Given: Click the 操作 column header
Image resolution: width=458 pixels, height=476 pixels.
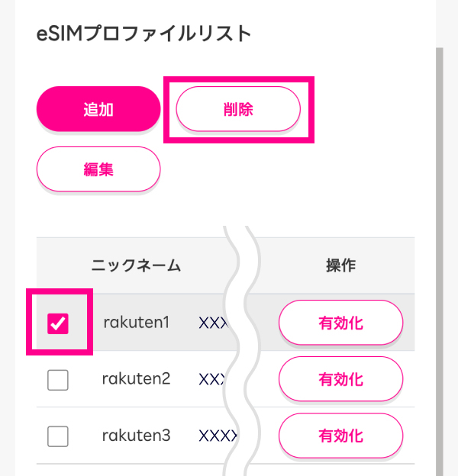Looking at the screenshot, I should (x=340, y=265).
